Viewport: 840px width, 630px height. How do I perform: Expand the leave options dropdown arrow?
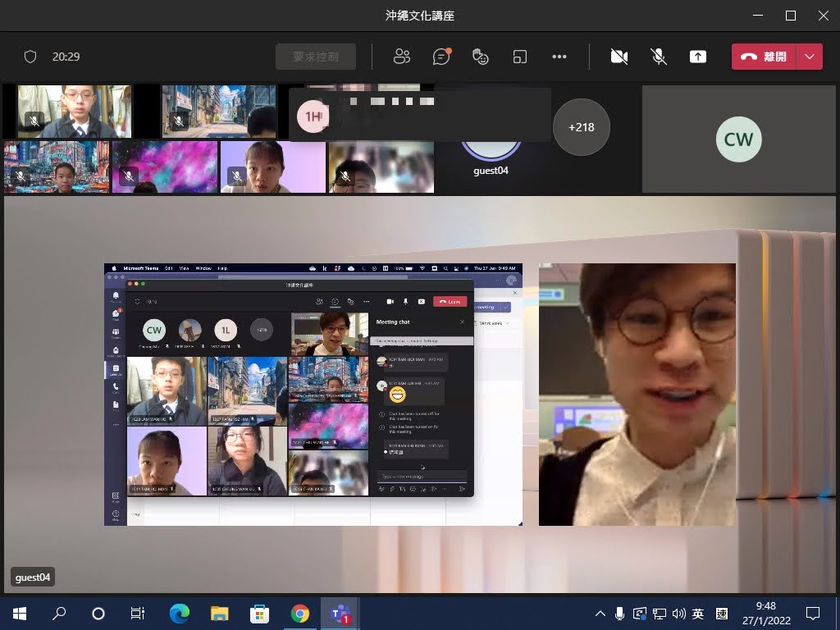pyautogui.click(x=810, y=57)
